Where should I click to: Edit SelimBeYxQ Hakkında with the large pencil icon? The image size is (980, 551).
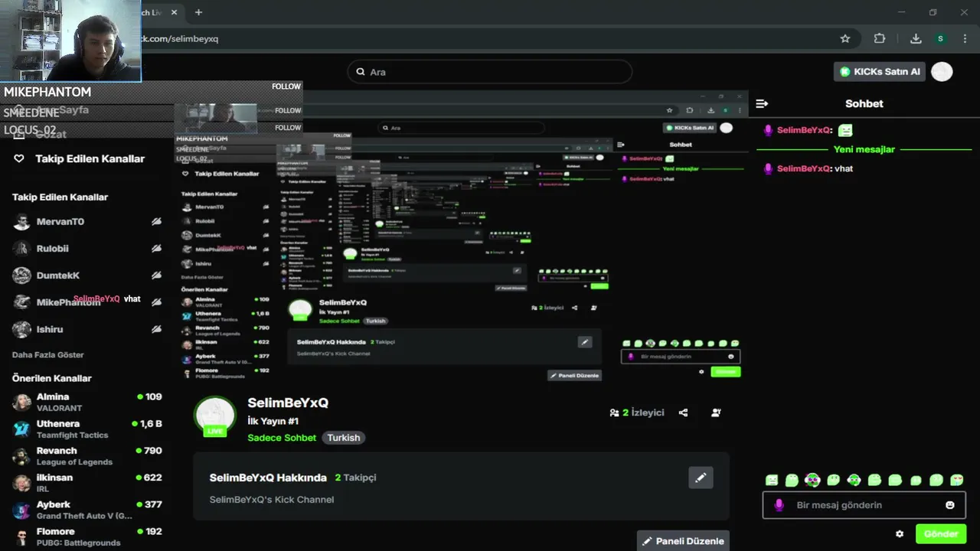pyautogui.click(x=701, y=478)
